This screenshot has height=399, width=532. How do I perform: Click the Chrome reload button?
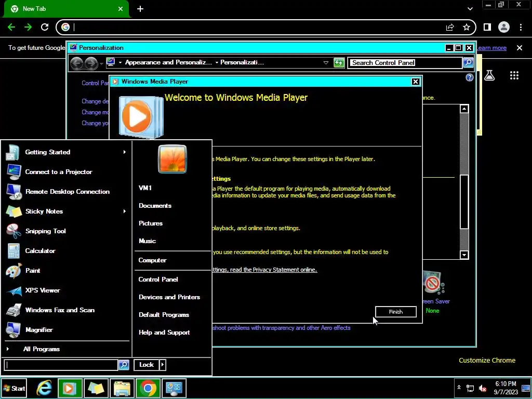click(45, 27)
